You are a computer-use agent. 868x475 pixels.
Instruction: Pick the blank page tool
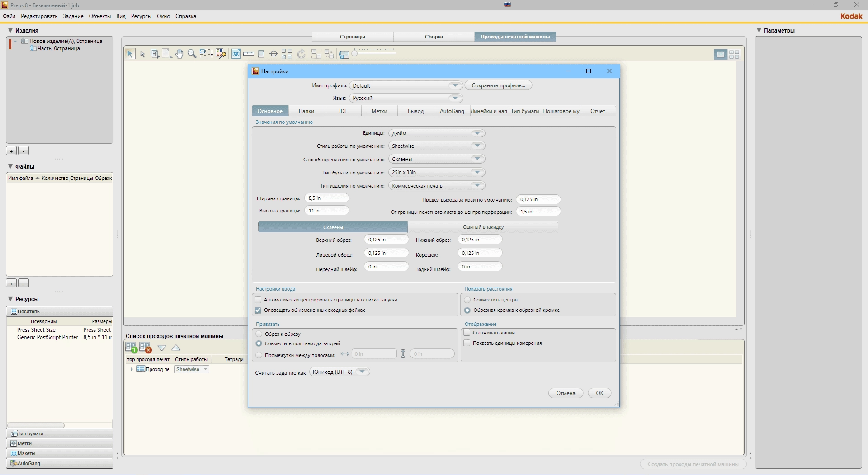click(166, 54)
